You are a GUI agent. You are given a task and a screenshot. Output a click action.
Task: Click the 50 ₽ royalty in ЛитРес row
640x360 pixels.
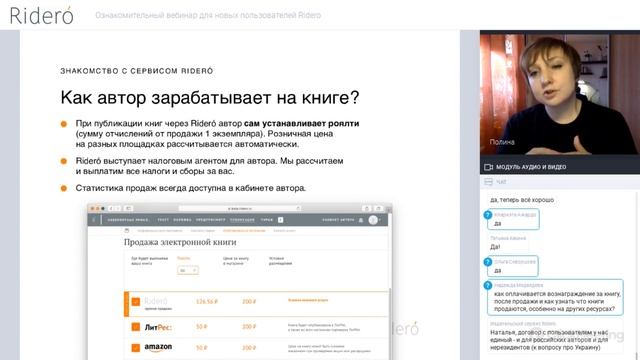click(x=202, y=327)
